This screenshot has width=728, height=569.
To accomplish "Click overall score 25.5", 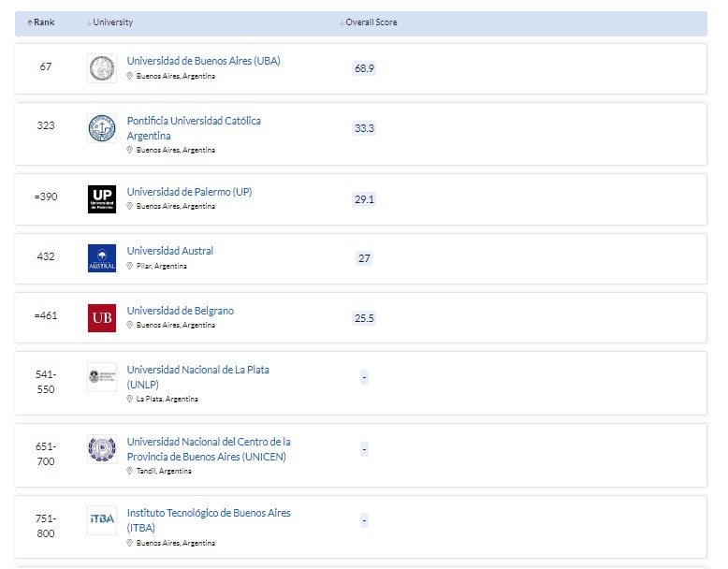I will [x=364, y=318].
